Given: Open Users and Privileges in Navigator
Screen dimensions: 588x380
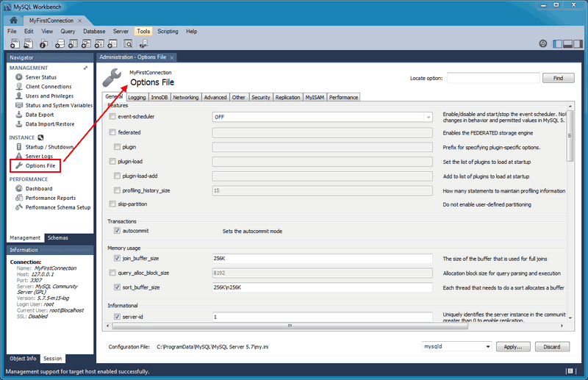Looking at the screenshot, I should (x=49, y=96).
